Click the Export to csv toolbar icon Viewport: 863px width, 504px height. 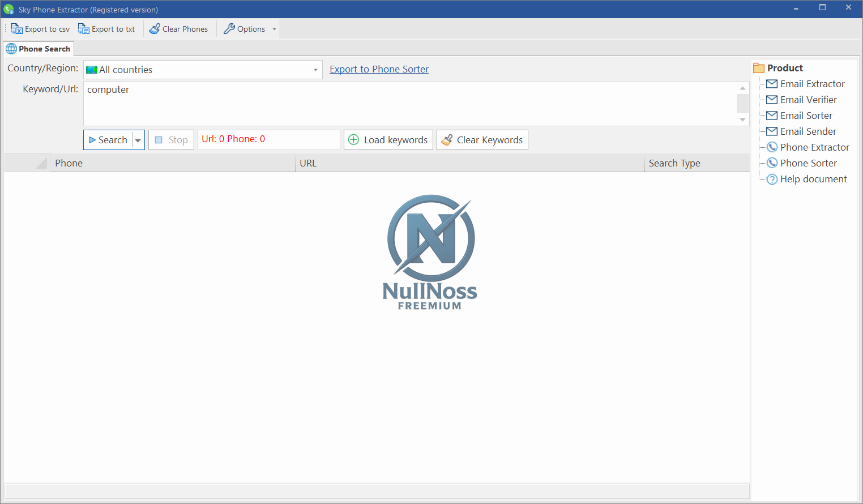[17, 29]
